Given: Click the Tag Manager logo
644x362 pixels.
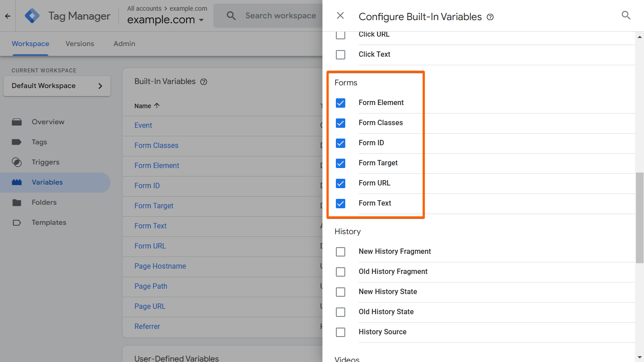Looking at the screenshot, I should (32, 16).
